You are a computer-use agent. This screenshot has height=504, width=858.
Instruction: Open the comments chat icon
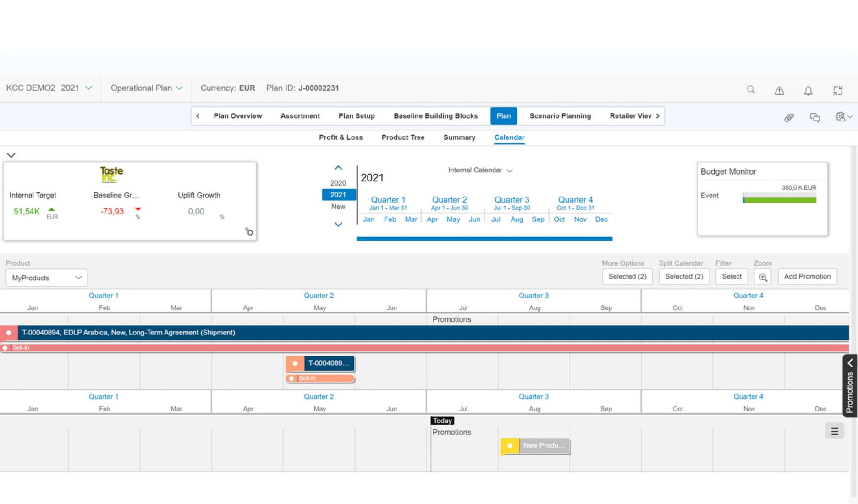click(815, 118)
